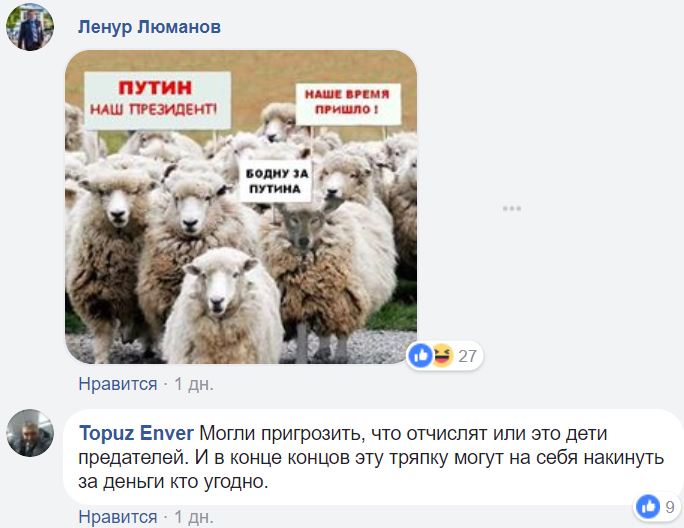Click the НАШЕ ВРЕМЯ ПРИШЛО sign in image
The image size is (684, 528).
[348, 104]
